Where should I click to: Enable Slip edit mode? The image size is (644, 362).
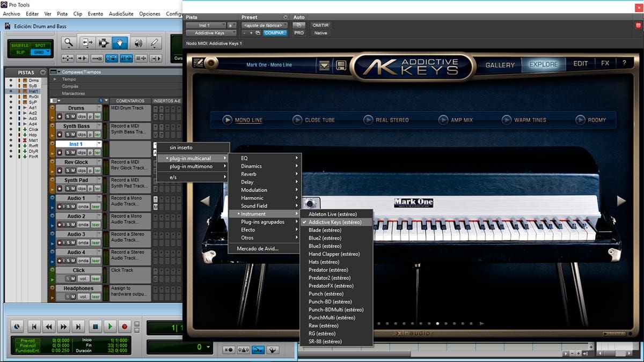coord(20,52)
